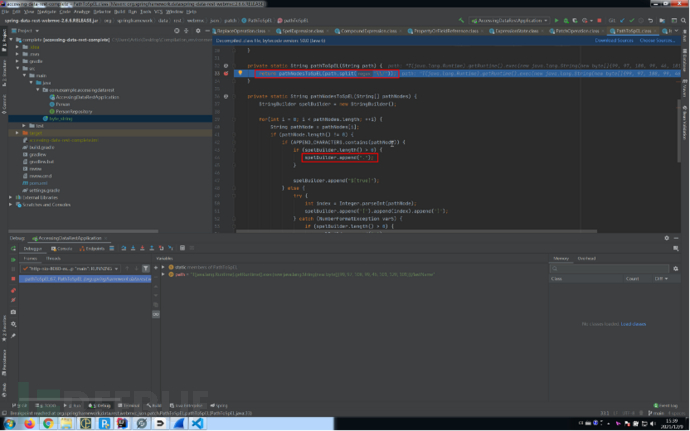
Task: Run AccessingDataRestApplication with the green play icon
Action: pyautogui.click(x=557, y=20)
